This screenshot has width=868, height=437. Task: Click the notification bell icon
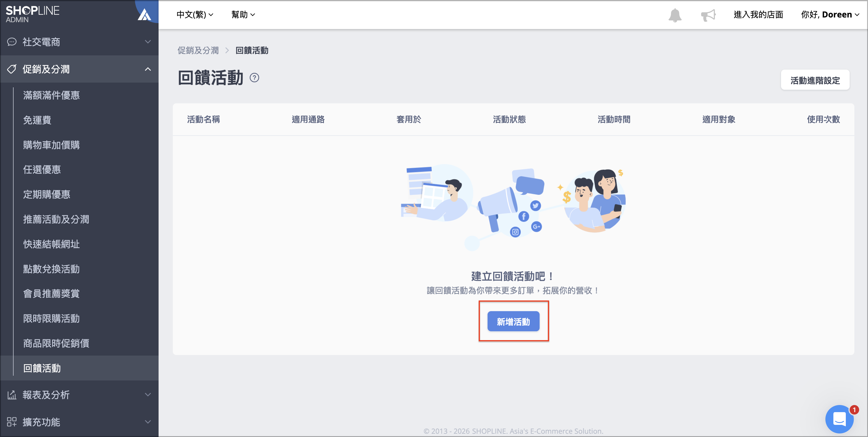pos(675,15)
